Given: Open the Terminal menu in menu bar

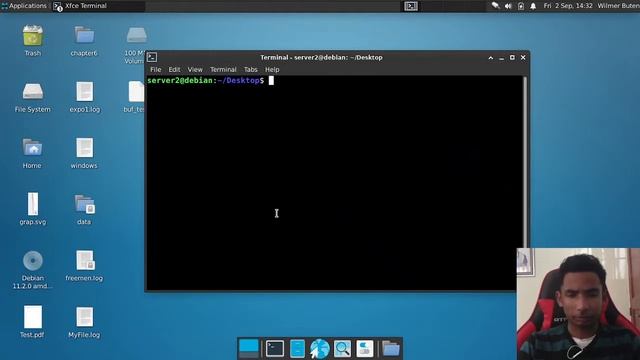Looking at the screenshot, I should tap(223, 69).
